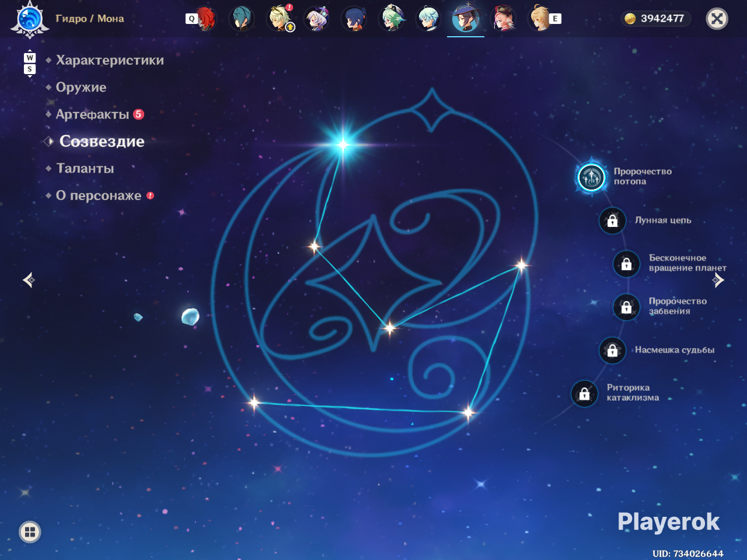Go to next character with right arrow

coord(718,281)
